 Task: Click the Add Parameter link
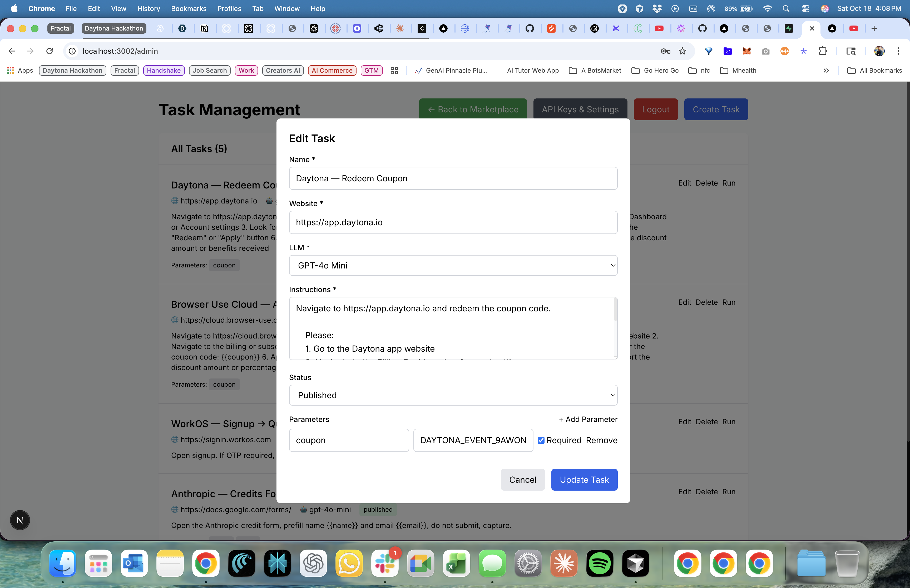588,419
